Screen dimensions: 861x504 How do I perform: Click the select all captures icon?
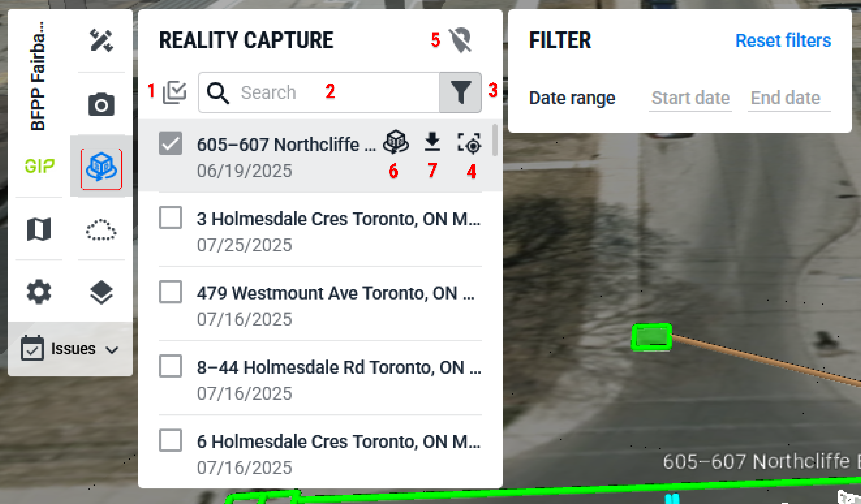174,92
